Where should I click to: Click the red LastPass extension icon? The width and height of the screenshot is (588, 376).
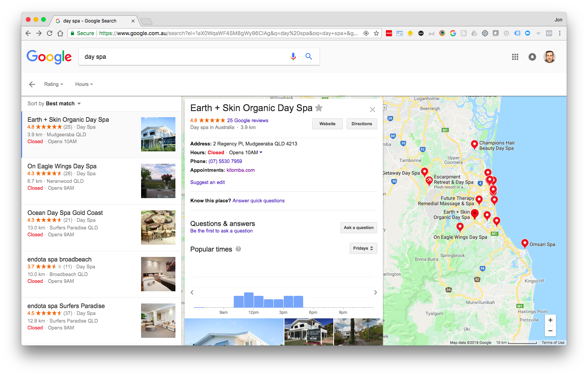point(389,33)
